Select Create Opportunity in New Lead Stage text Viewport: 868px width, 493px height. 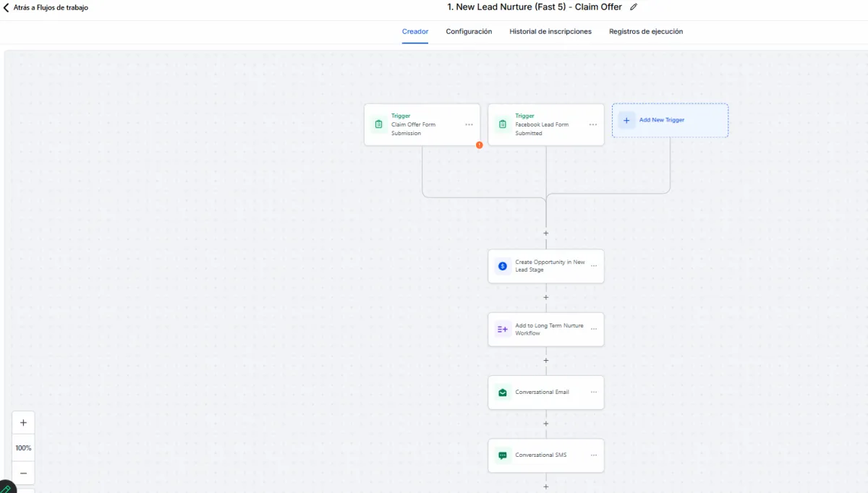[550, 266]
